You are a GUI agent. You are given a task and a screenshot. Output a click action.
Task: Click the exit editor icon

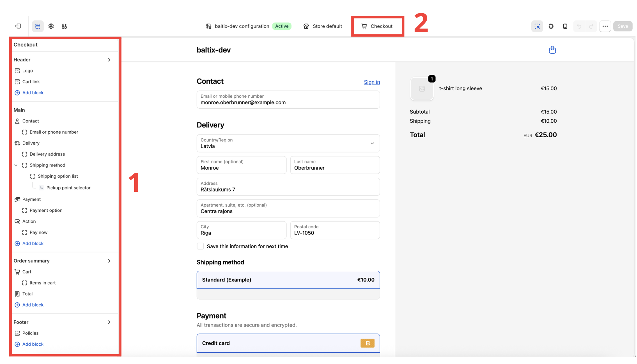click(18, 26)
